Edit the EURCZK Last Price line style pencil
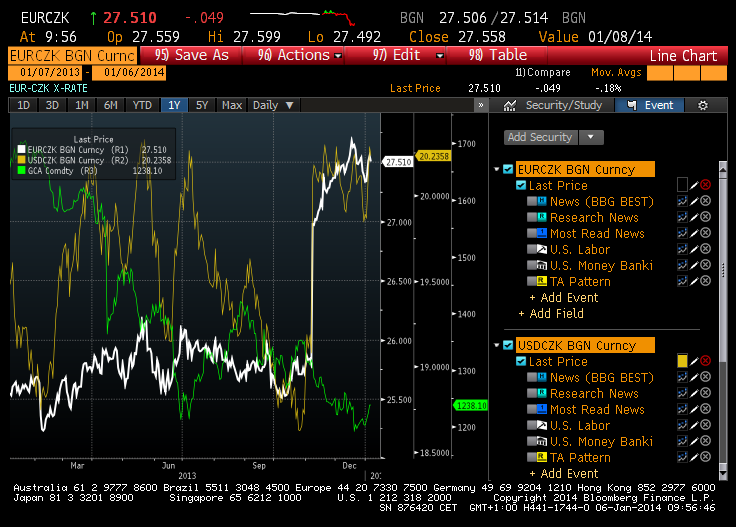This screenshot has height=527, width=736. click(694, 185)
